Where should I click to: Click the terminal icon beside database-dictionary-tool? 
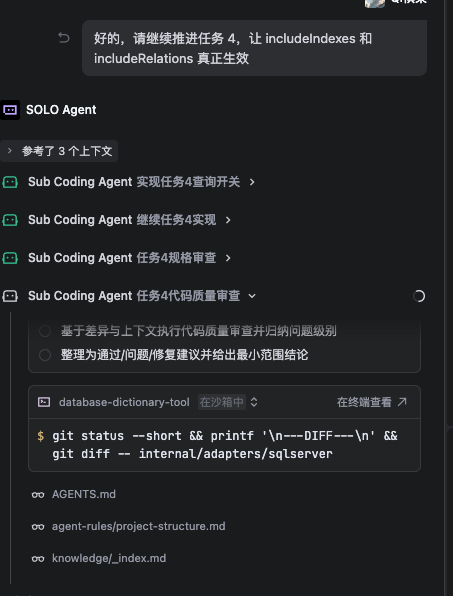(x=44, y=402)
